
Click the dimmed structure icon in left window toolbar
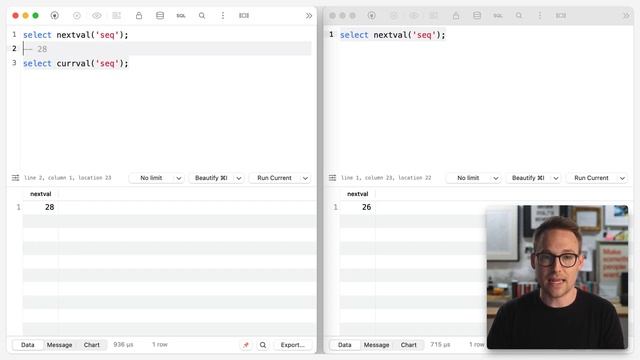tap(116, 16)
